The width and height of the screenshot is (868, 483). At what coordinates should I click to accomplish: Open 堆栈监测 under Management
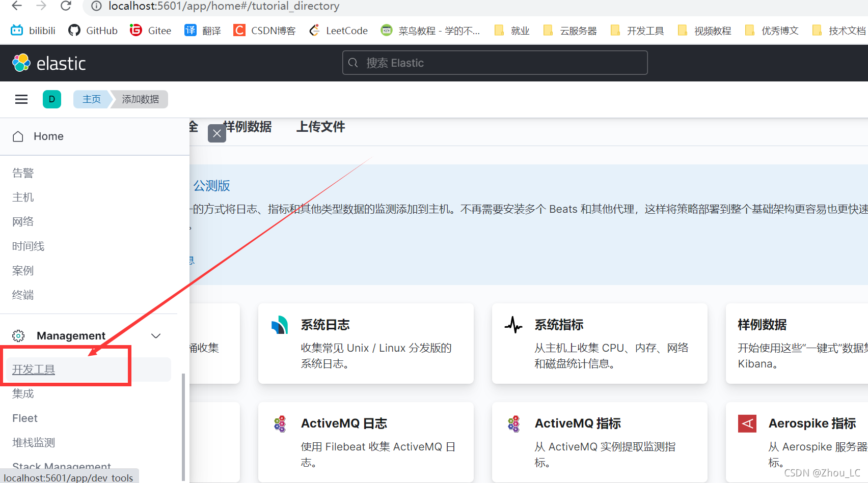click(x=34, y=443)
